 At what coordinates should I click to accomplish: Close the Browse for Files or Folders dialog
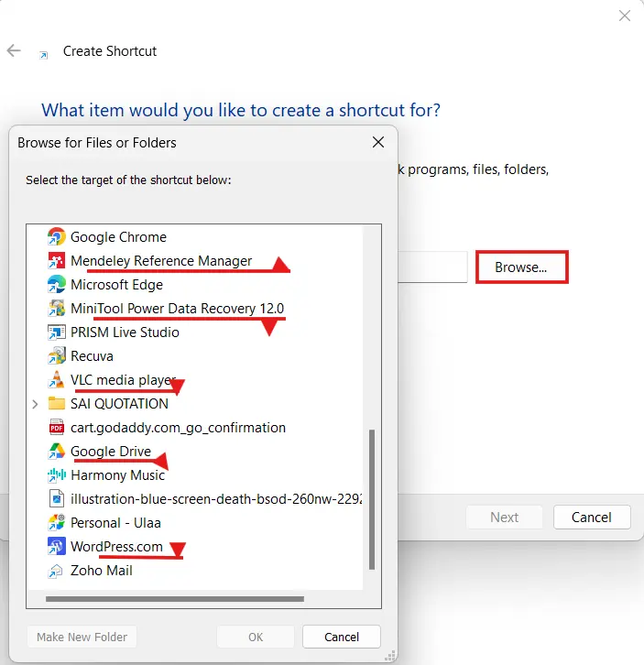[378, 142]
